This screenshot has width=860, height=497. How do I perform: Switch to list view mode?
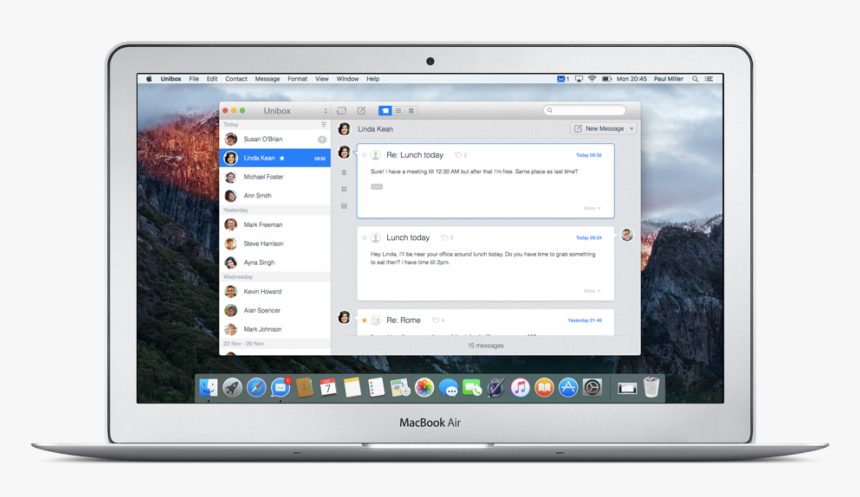click(398, 111)
